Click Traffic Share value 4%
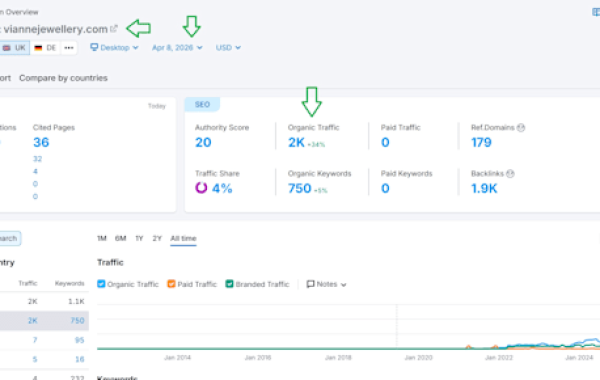The width and height of the screenshot is (600, 380). coord(222,188)
